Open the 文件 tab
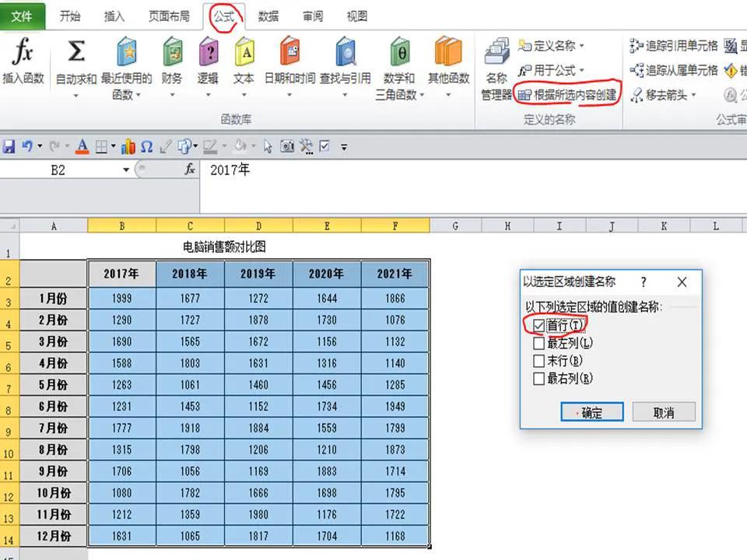747x560 pixels. 22,16
